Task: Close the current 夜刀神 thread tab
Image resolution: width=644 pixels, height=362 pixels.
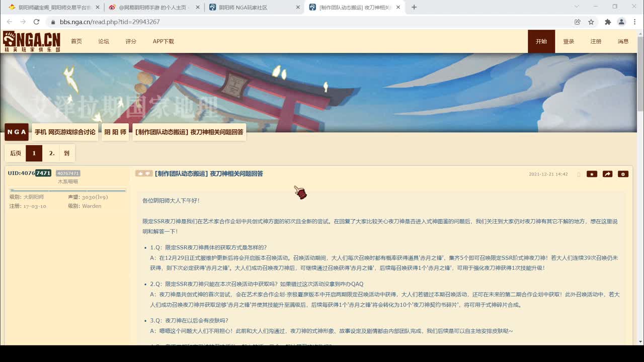Action: coord(398,8)
